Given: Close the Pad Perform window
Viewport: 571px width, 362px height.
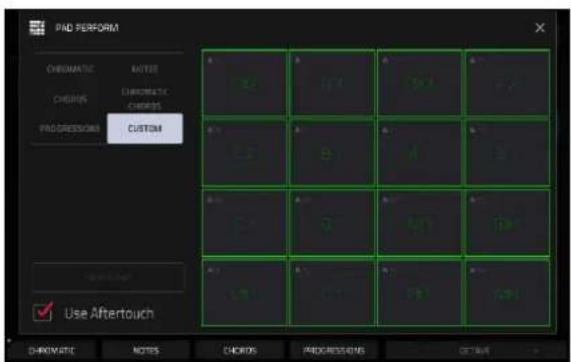Looking at the screenshot, I should pyautogui.click(x=540, y=28).
